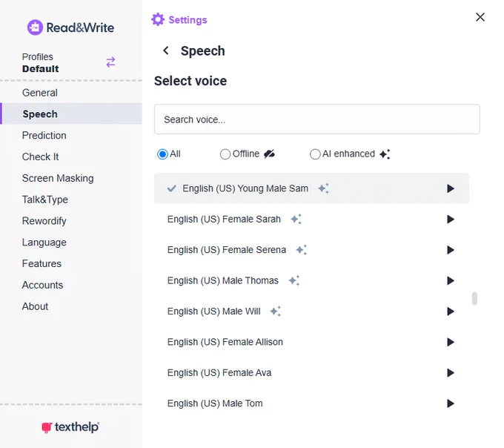Open the Language settings section
Screen dimensions: 504x448
71,242
